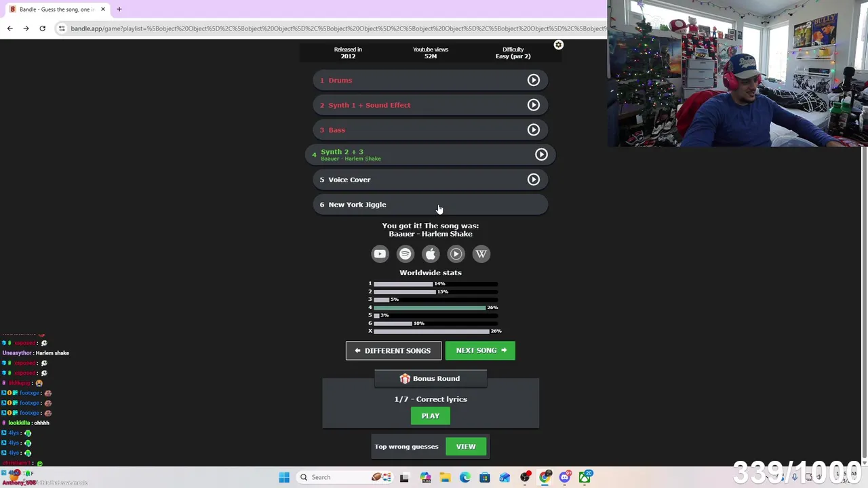Open Task View from the taskbar
This screenshot has height=488, width=868.
tap(404, 477)
